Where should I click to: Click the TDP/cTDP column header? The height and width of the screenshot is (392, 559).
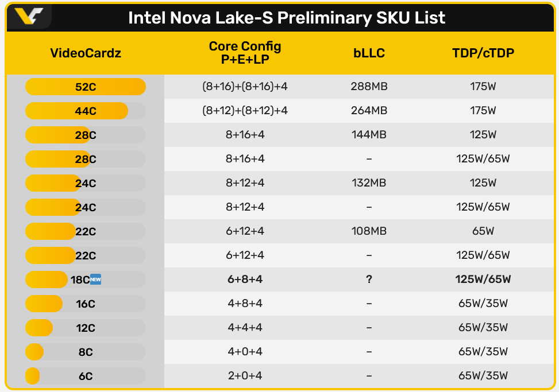pyautogui.click(x=483, y=53)
